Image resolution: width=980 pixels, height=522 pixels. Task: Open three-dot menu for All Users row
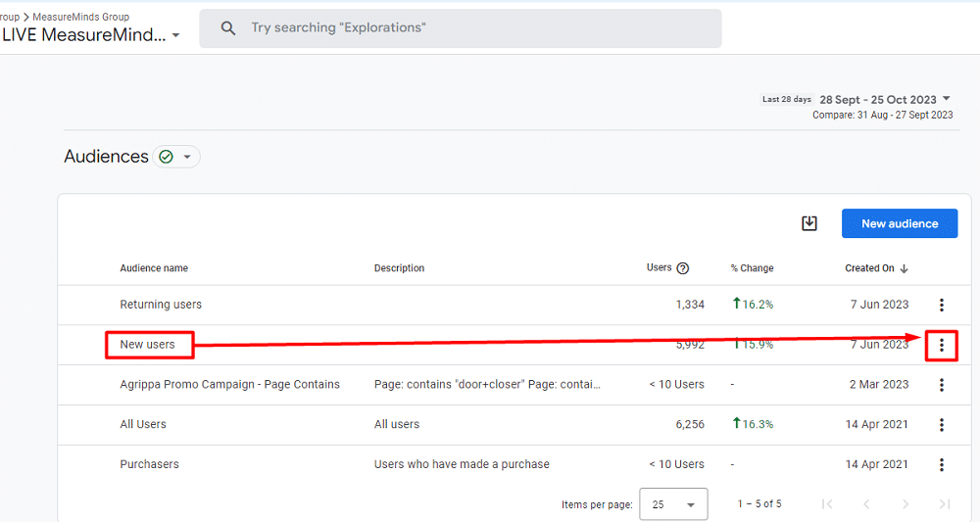tap(942, 425)
